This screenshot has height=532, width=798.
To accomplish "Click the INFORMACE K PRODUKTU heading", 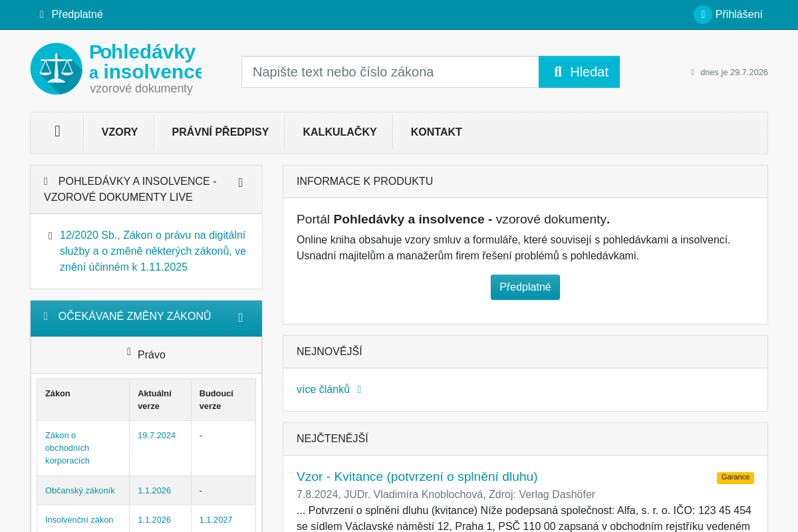I will 364,182.
